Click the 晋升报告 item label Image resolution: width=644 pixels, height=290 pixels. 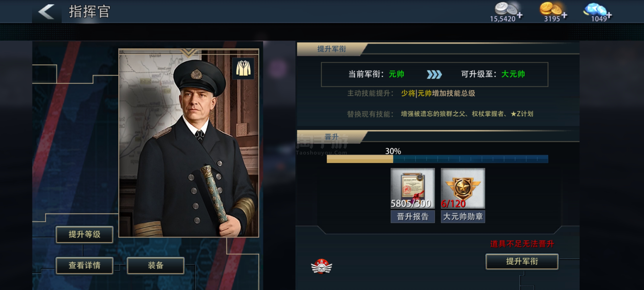coord(413,216)
